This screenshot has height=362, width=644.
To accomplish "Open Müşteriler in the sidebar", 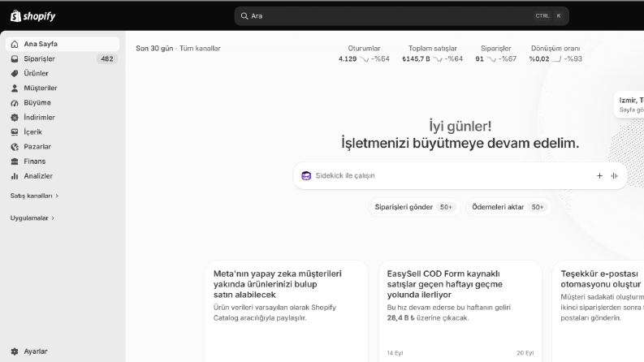I will click(x=63, y=88).
